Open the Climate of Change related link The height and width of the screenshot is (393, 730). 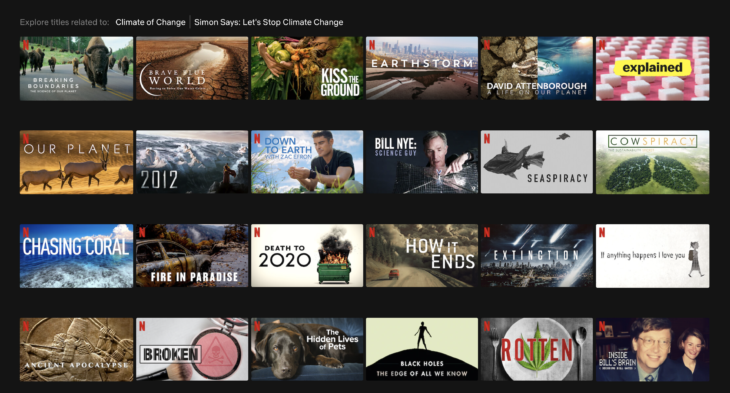[x=150, y=22]
